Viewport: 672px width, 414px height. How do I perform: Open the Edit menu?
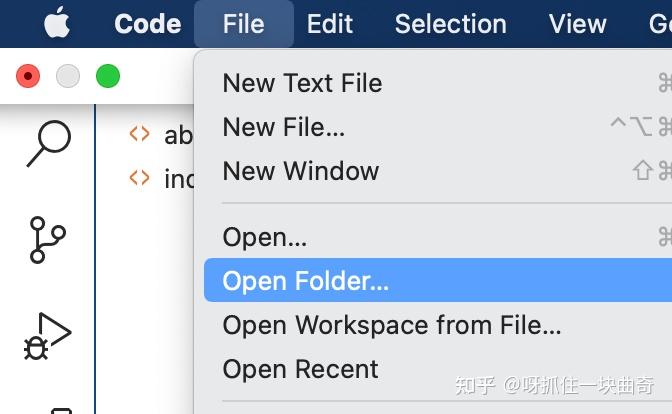coord(330,24)
